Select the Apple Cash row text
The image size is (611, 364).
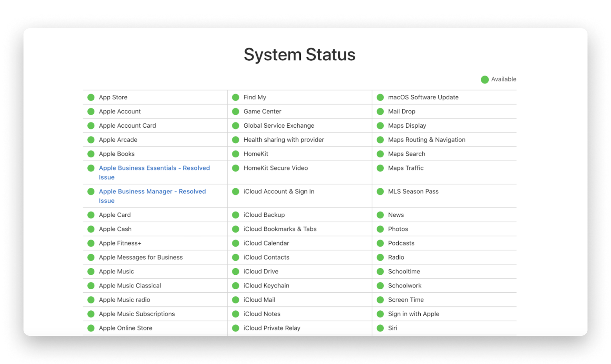[115, 229]
